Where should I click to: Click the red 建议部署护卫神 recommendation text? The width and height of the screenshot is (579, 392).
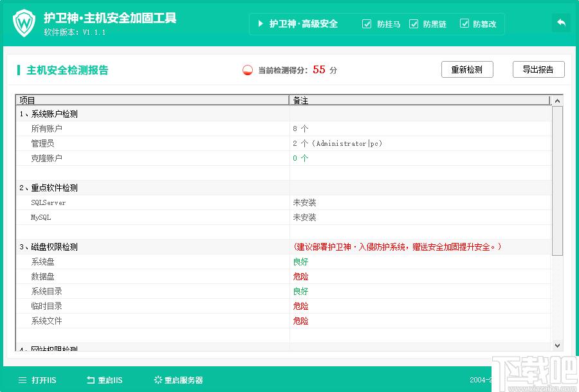pyautogui.click(x=398, y=247)
